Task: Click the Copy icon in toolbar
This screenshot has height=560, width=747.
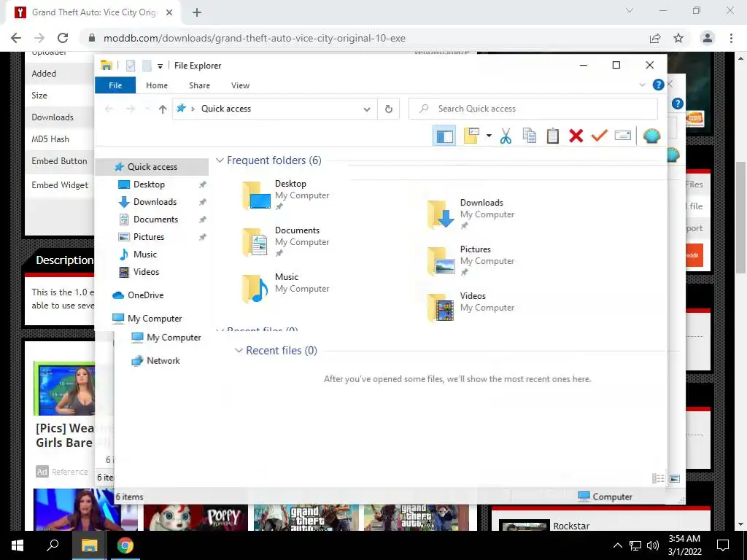Action: tap(530, 136)
